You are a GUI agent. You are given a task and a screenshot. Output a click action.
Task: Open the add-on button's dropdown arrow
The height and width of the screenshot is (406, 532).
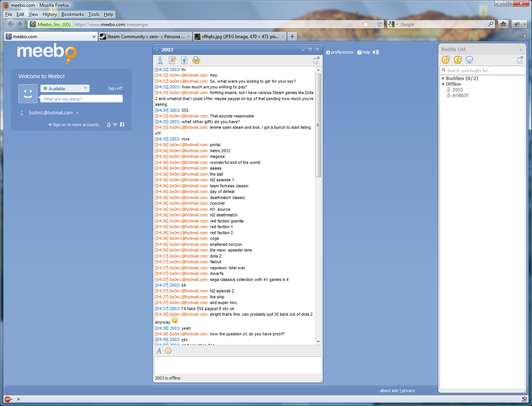(524, 24)
